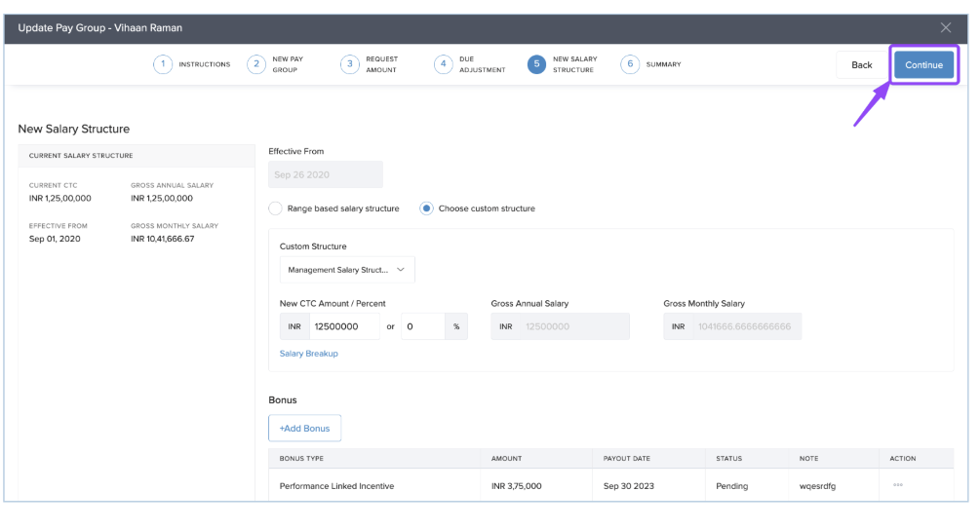Click step 4 Due Adjustment circle

pos(443,64)
